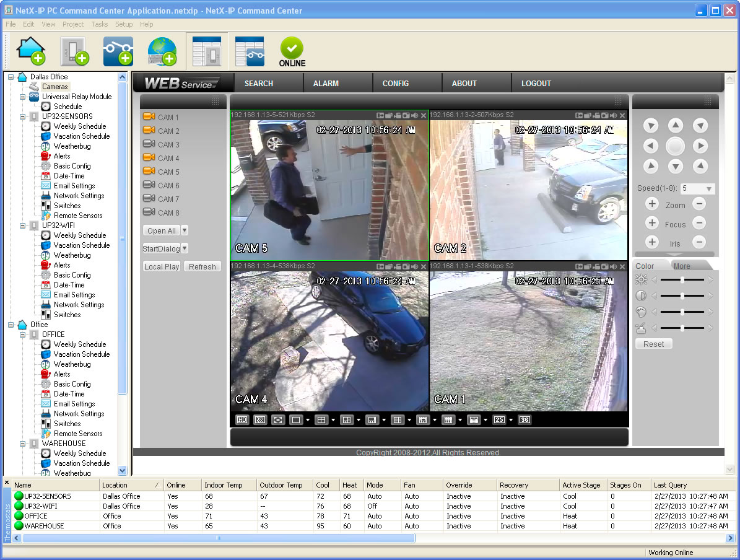Open the ALARM tab
The image size is (740, 560).
point(326,83)
